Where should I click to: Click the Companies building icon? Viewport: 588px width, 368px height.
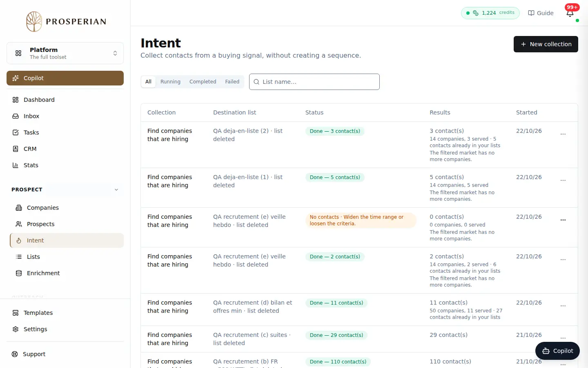(19, 208)
